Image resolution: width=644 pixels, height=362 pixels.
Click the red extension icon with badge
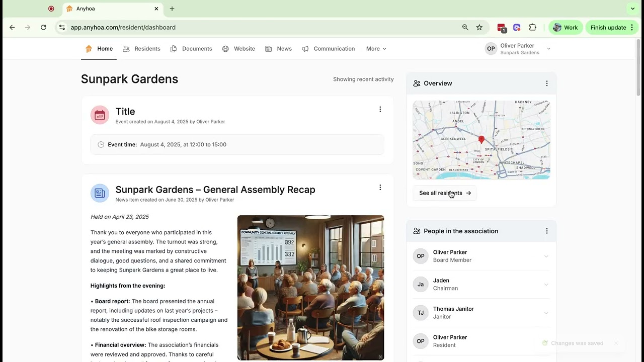(502, 28)
